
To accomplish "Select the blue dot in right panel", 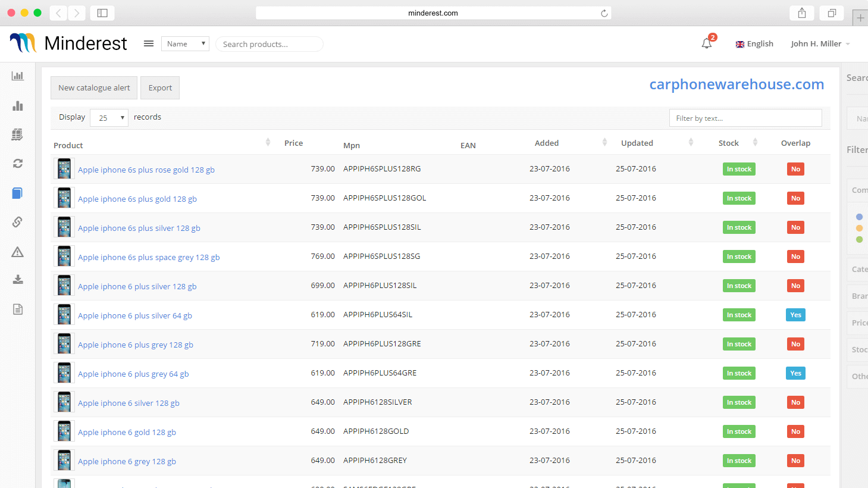I will [x=859, y=217].
